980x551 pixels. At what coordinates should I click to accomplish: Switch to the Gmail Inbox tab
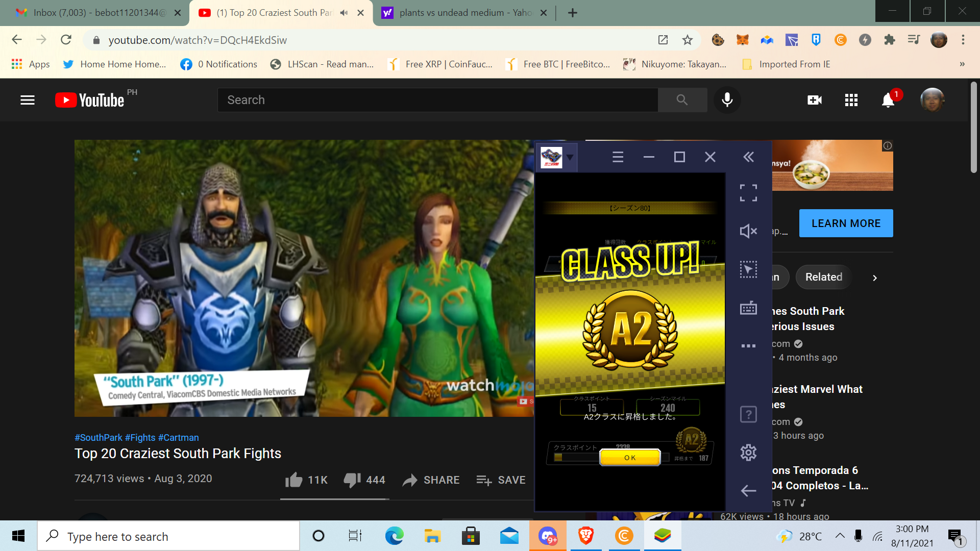coord(99,13)
